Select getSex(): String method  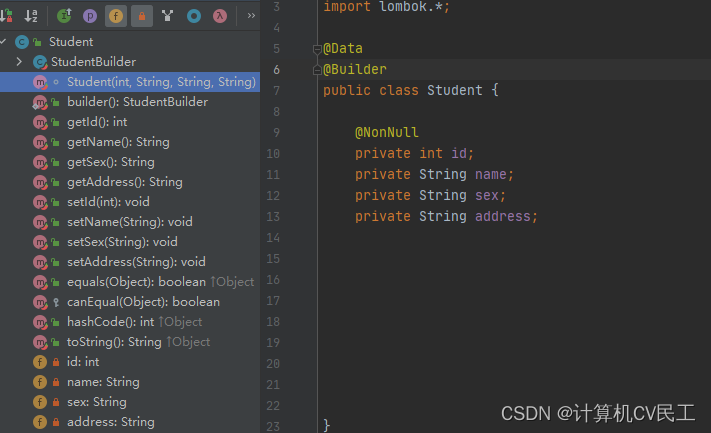pyautogui.click(x=111, y=162)
